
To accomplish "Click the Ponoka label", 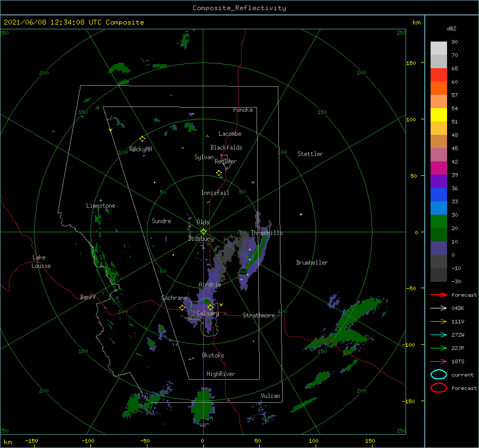I will (x=243, y=110).
